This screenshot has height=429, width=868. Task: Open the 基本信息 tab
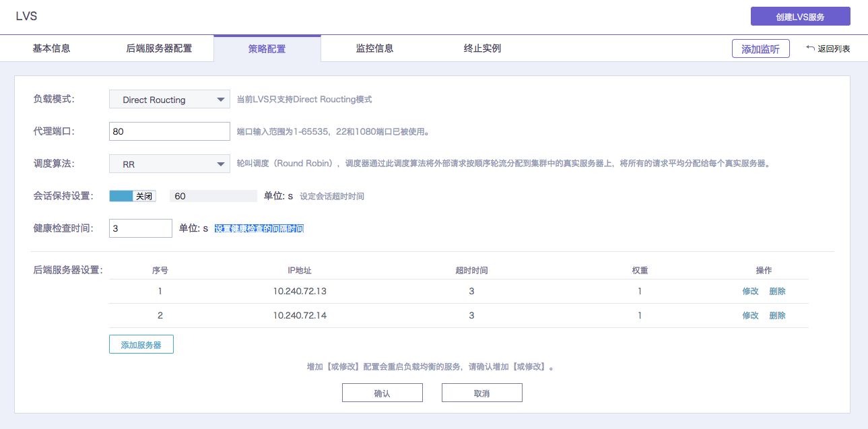[52, 48]
